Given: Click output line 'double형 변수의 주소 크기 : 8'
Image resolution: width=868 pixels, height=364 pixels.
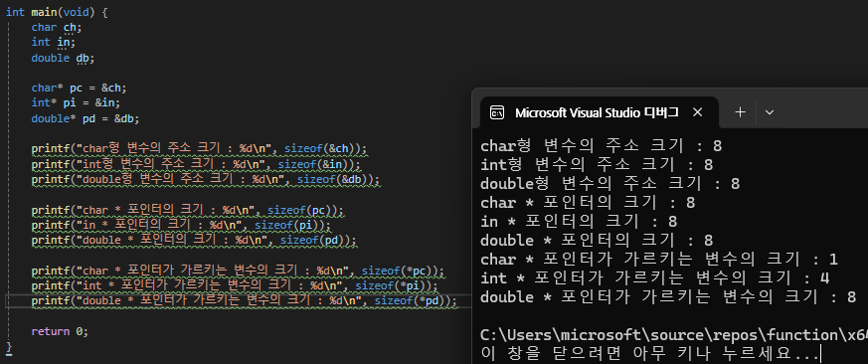Looking at the screenshot, I should 610,183.
